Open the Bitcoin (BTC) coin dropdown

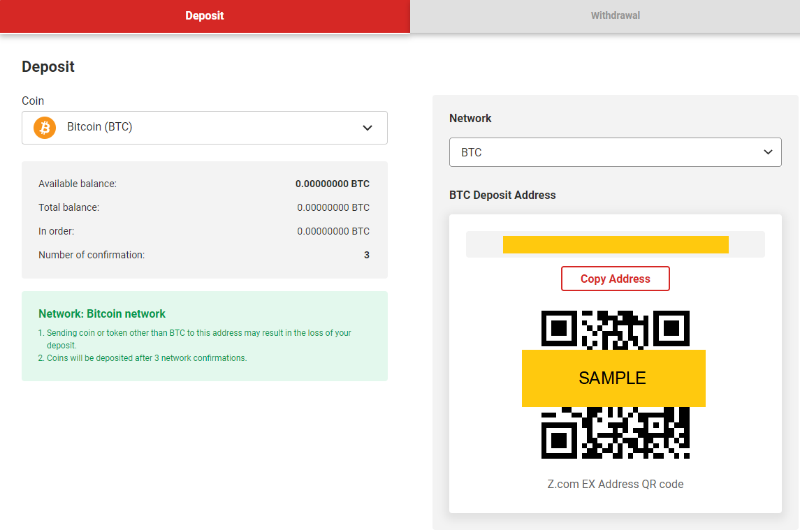point(205,127)
